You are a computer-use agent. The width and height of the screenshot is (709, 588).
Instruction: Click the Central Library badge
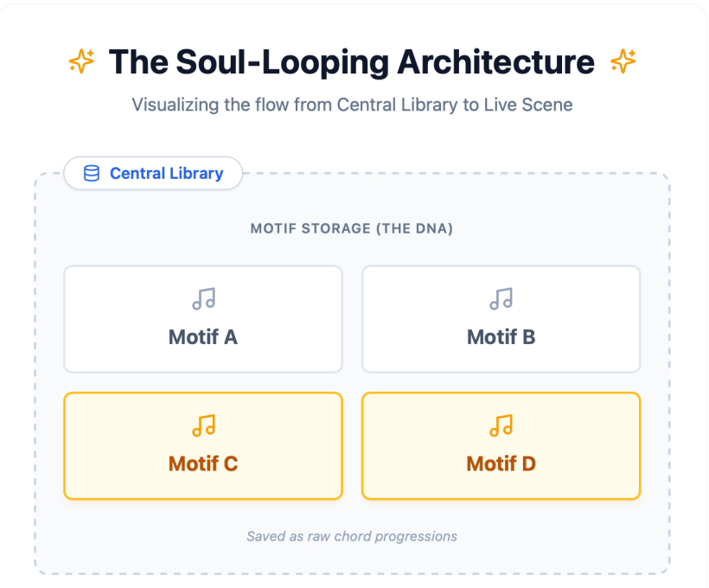153,173
